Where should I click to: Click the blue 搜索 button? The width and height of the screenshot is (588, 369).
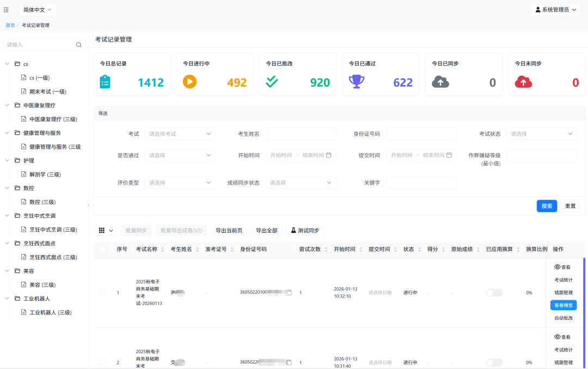click(x=547, y=205)
